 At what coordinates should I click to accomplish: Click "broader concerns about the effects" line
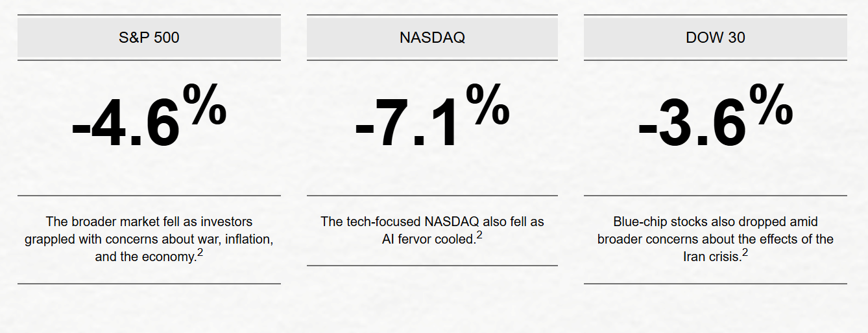tap(715, 239)
